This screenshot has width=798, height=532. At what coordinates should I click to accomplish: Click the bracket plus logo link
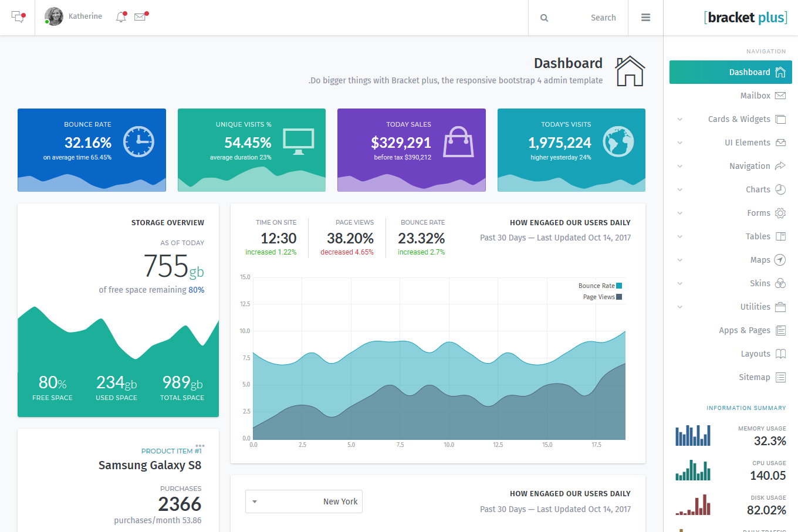(x=745, y=18)
